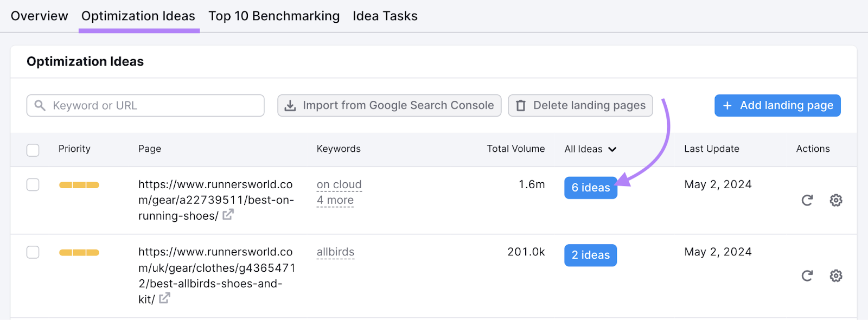This screenshot has height=320, width=868.
Task: Click May 2, 2024 in allbirds row
Action: click(718, 252)
